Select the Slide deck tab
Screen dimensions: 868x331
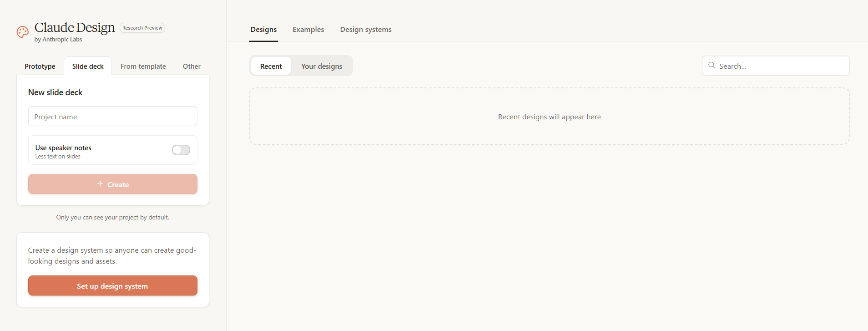(x=88, y=66)
